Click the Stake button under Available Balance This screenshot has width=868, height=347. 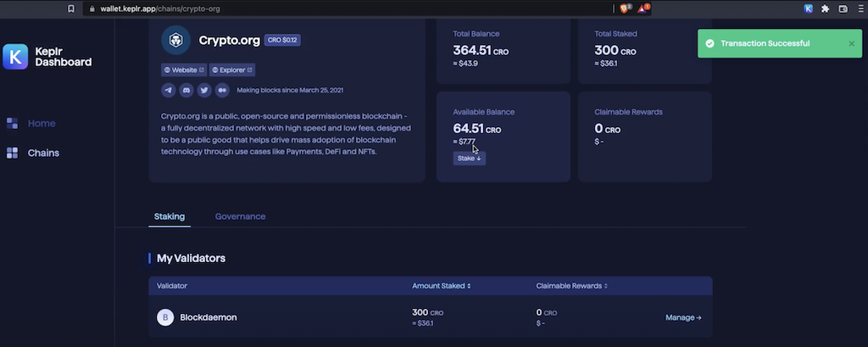pos(469,159)
